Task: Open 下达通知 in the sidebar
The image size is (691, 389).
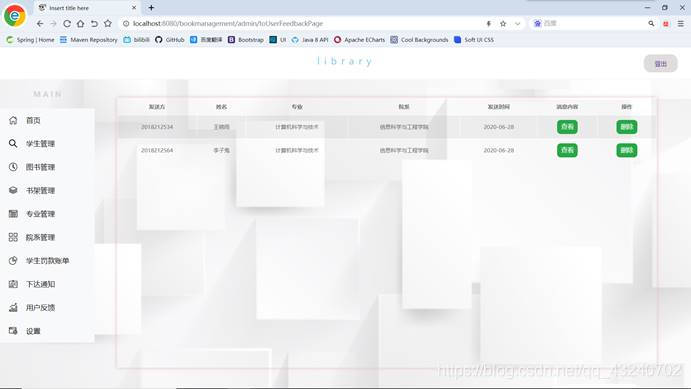Action: coord(40,284)
